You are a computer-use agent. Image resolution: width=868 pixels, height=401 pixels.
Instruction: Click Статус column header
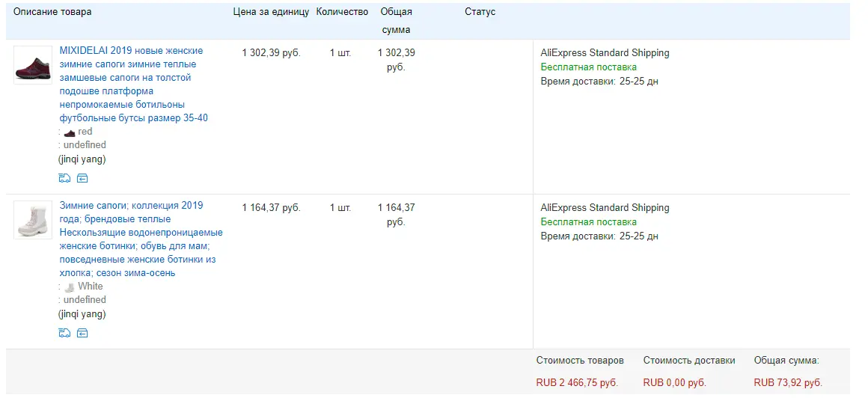pyautogui.click(x=480, y=12)
